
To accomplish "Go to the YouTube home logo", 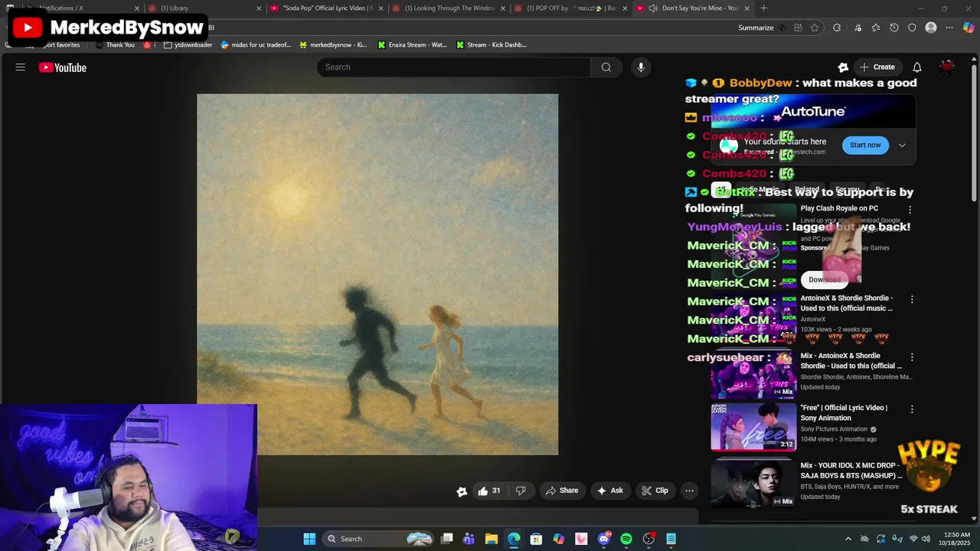I will point(63,67).
